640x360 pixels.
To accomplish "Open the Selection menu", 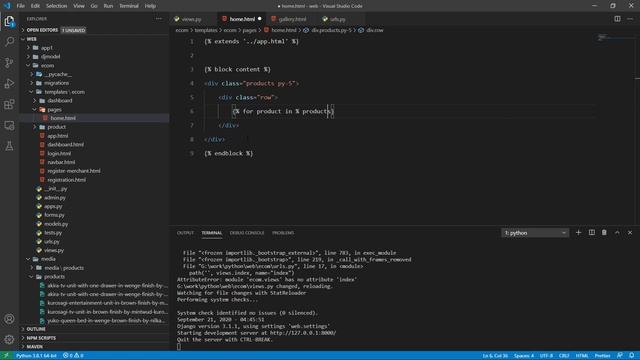I will (x=56, y=6).
